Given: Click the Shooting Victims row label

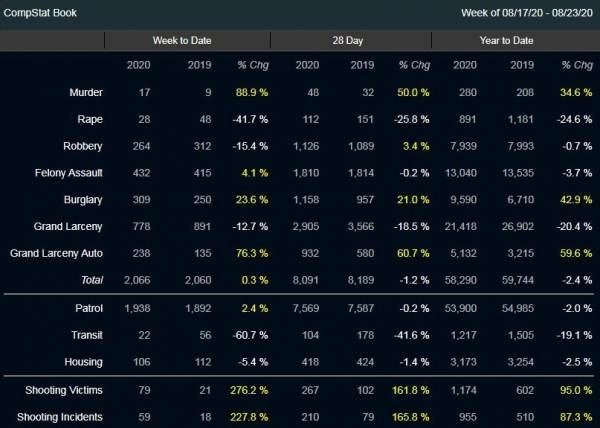Looking at the screenshot, I should coord(61,389).
